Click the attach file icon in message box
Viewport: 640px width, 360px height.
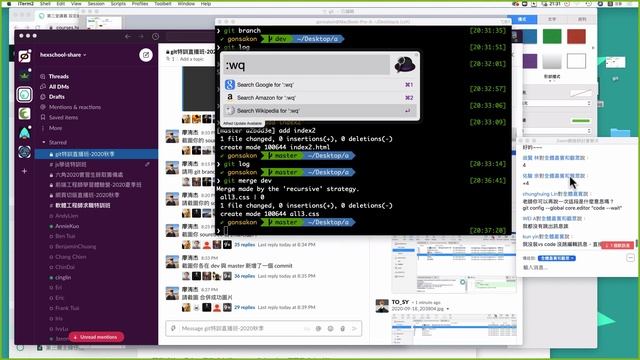tap(342, 328)
